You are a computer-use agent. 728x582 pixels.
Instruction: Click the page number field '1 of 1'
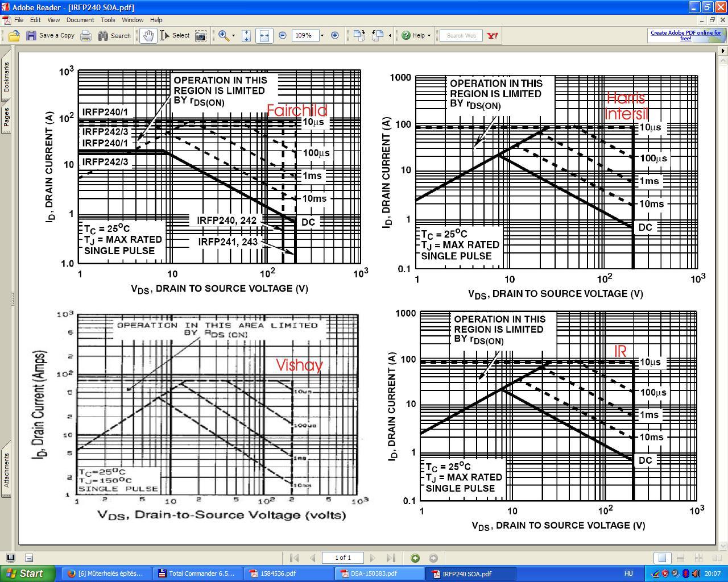[343, 558]
